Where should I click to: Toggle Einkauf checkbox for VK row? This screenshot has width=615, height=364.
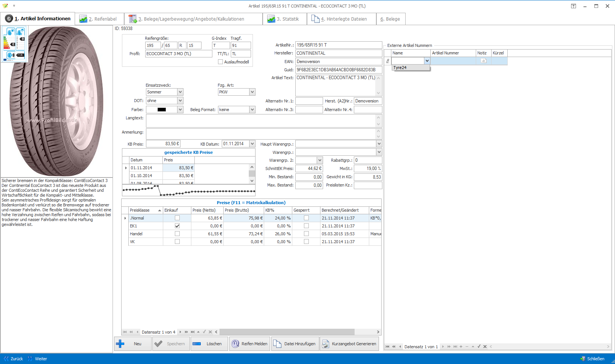point(177,242)
